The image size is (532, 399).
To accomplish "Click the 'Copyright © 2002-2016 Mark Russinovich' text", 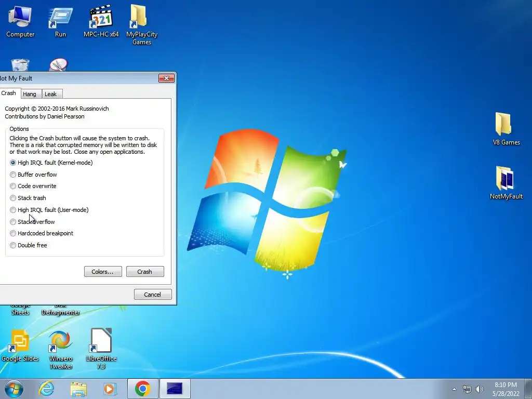I will (57, 109).
